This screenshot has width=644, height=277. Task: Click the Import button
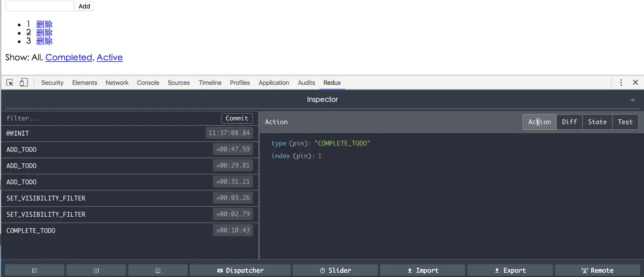[422, 270]
